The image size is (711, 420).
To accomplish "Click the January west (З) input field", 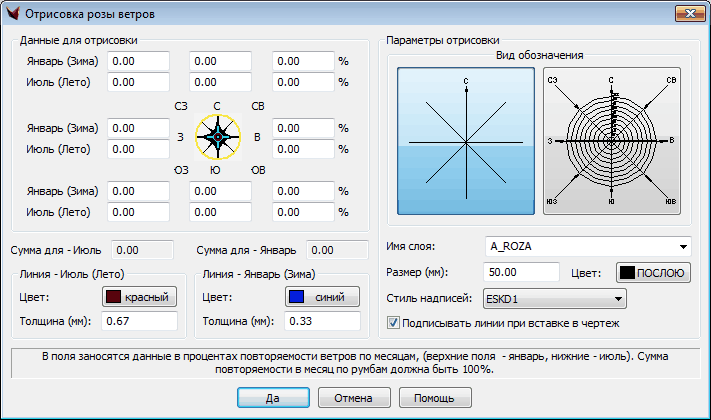I will pos(139,129).
